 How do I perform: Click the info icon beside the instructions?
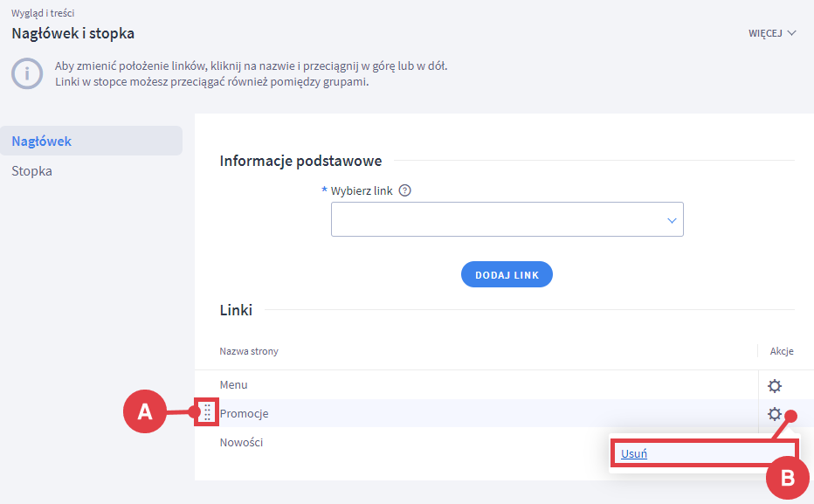tap(26, 74)
